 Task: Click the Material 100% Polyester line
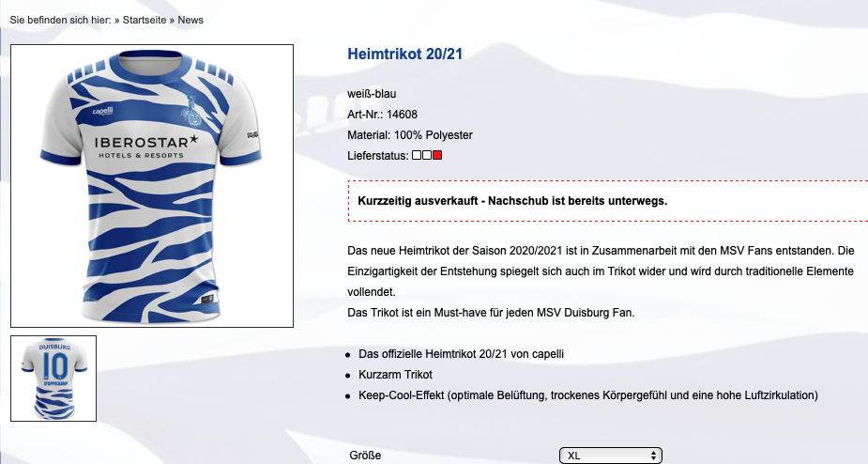click(410, 134)
